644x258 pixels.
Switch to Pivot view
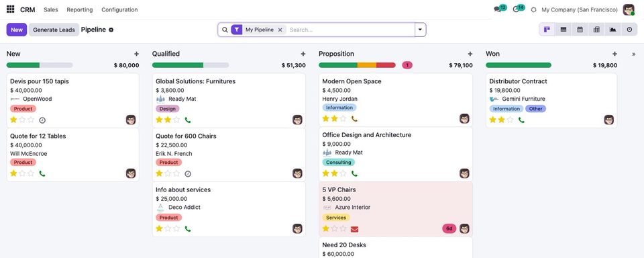596,30
